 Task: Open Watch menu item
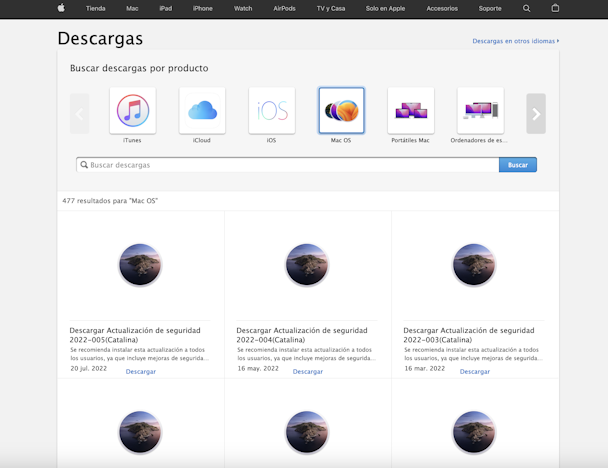point(243,8)
